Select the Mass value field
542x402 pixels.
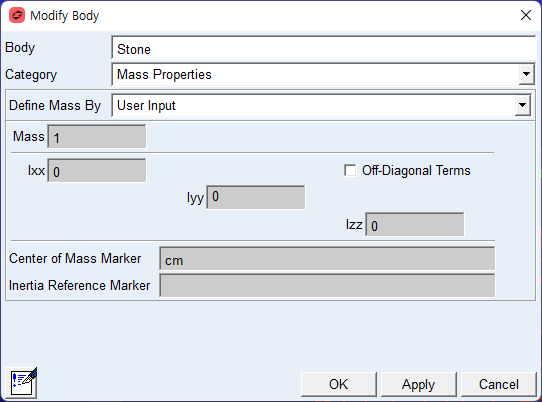pyautogui.click(x=96, y=137)
